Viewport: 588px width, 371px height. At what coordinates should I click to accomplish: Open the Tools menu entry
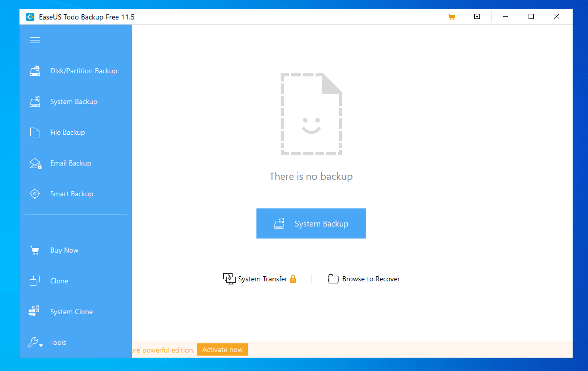58,342
